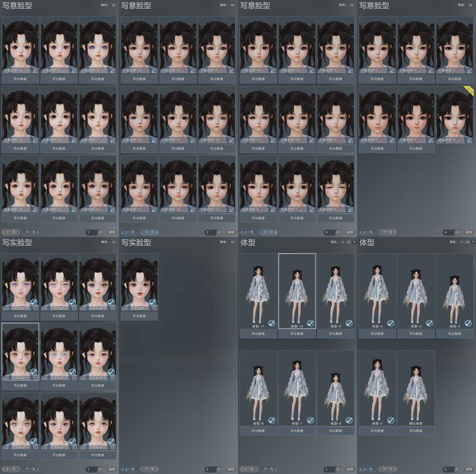This screenshot has height=474, width=476.
Task: Open the help icon on 体型 page 1 panel
Action: tap(354, 242)
